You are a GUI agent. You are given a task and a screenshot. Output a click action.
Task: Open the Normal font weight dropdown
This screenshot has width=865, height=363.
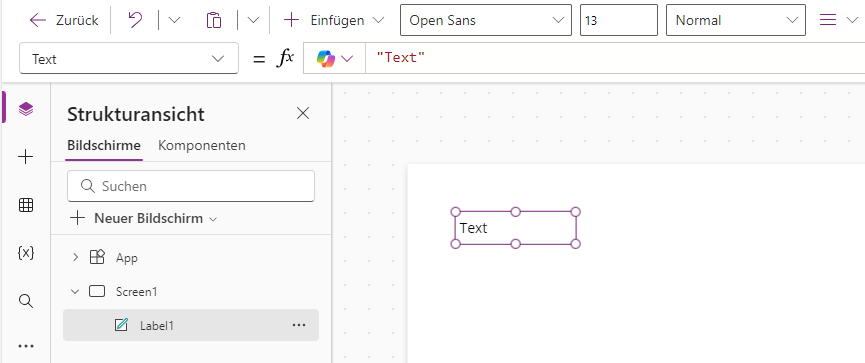(736, 20)
